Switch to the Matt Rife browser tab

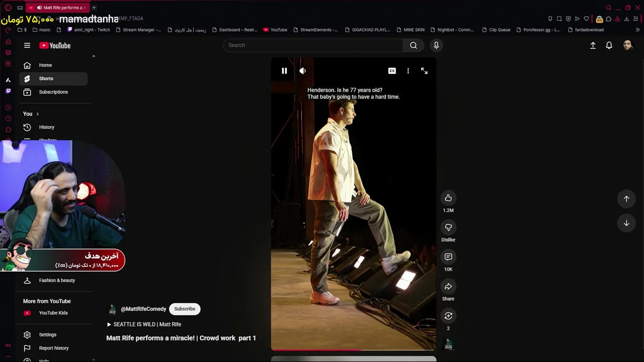[x=58, y=8]
